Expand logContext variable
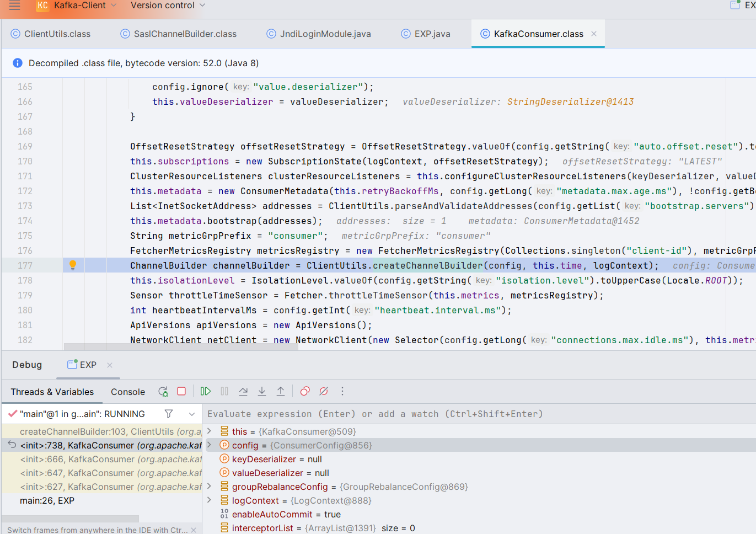 209,500
